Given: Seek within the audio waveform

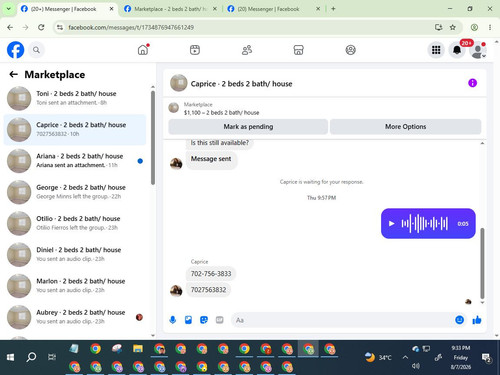Looking at the screenshot, I should click(425, 223).
